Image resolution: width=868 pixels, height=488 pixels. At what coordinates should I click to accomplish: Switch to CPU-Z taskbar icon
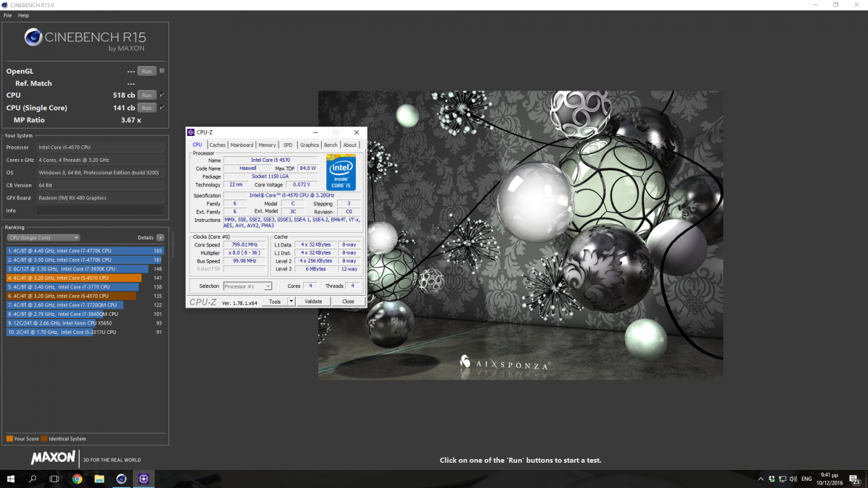point(143,479)
